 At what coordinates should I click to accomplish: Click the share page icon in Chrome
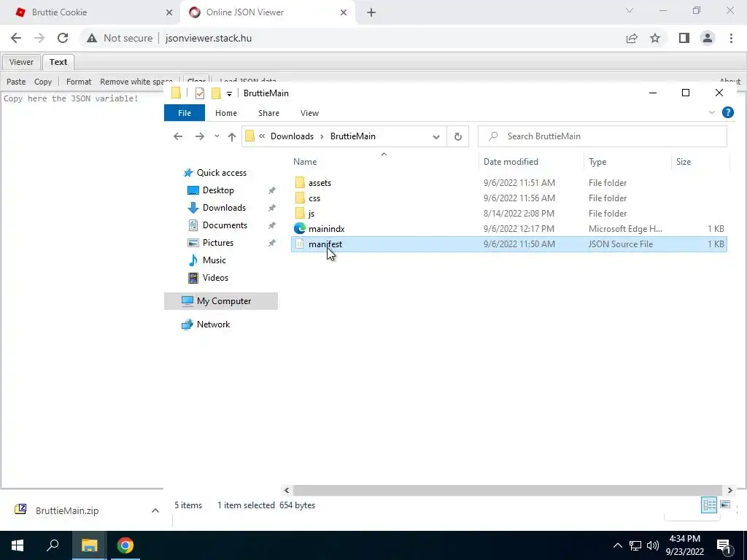(632, 38)
